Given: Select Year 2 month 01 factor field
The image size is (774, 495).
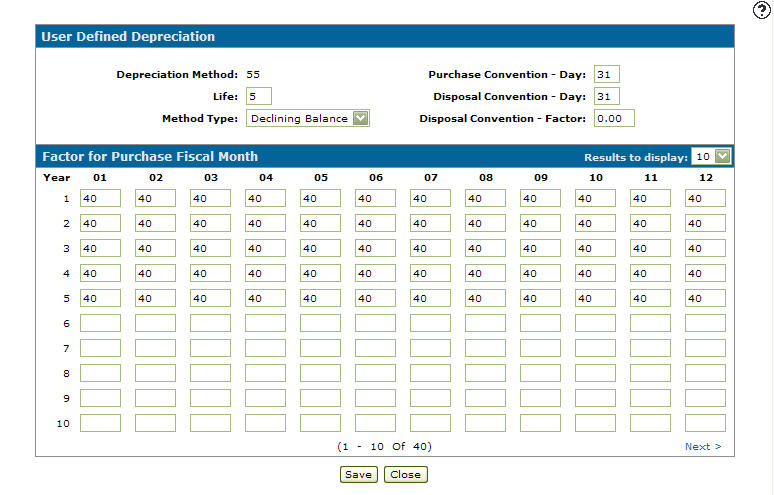Looking at the screenshot, I should pos(100,223).
